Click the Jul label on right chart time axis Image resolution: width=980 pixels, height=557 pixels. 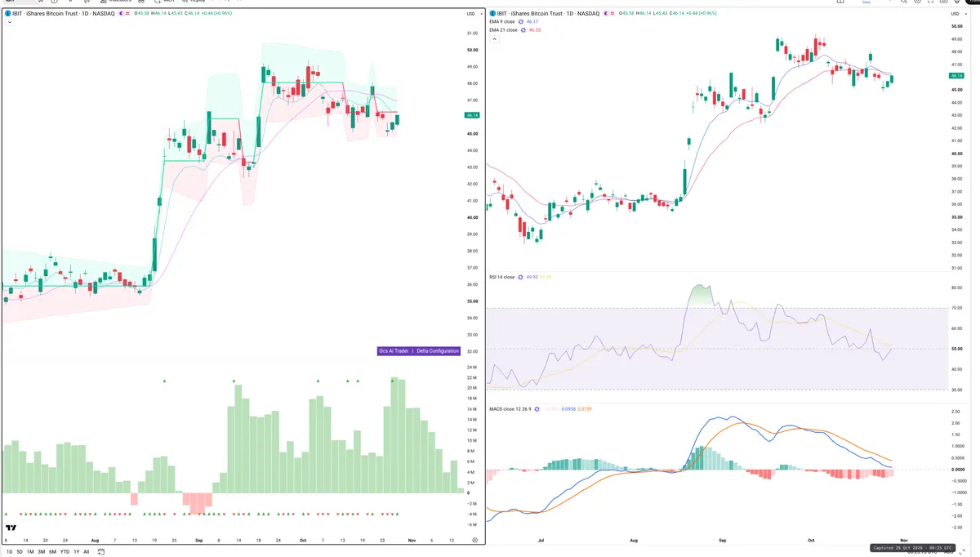point(541,541)
